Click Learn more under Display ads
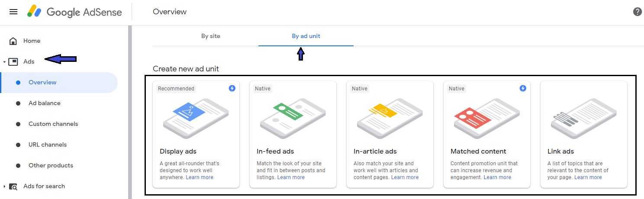Screen dimensions: 644x199 pos(200,177)
